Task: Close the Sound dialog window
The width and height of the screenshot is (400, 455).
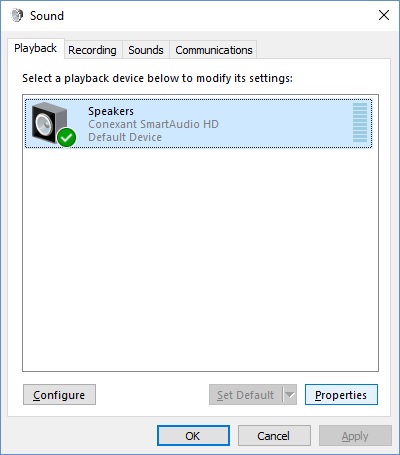Action: [x=384, y=15]
